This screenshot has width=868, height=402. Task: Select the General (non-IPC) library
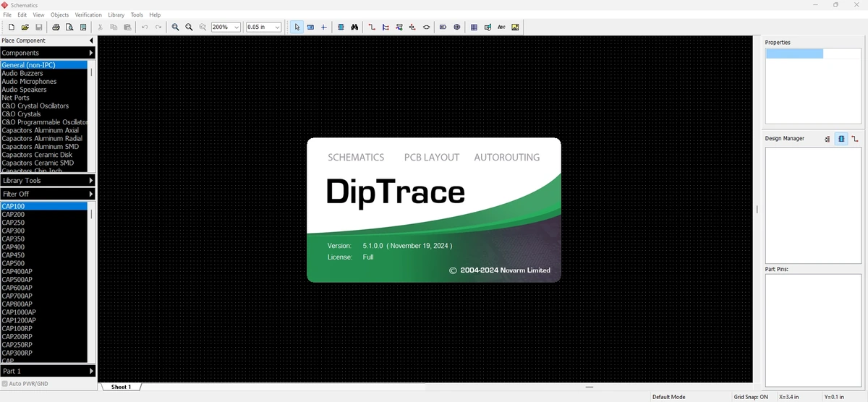pos(43,65)
